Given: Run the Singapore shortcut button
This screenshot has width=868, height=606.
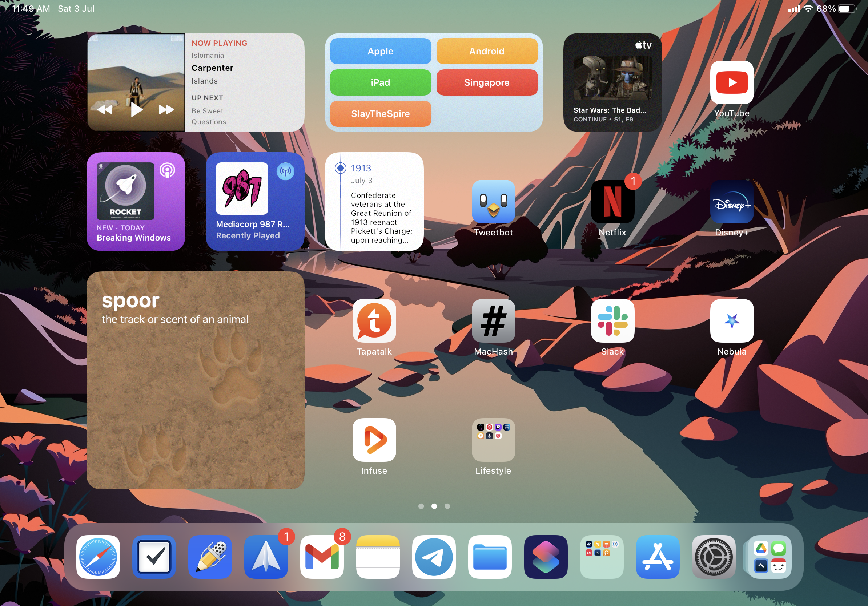Looking at the screenshot, I should coord(487,82).
